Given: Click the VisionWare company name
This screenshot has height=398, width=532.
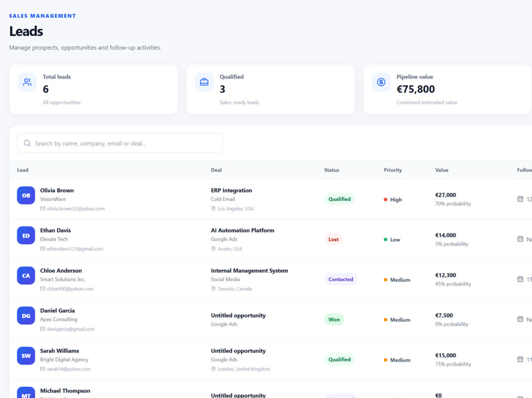Looking at the screenshot, I should coord(53,199).
